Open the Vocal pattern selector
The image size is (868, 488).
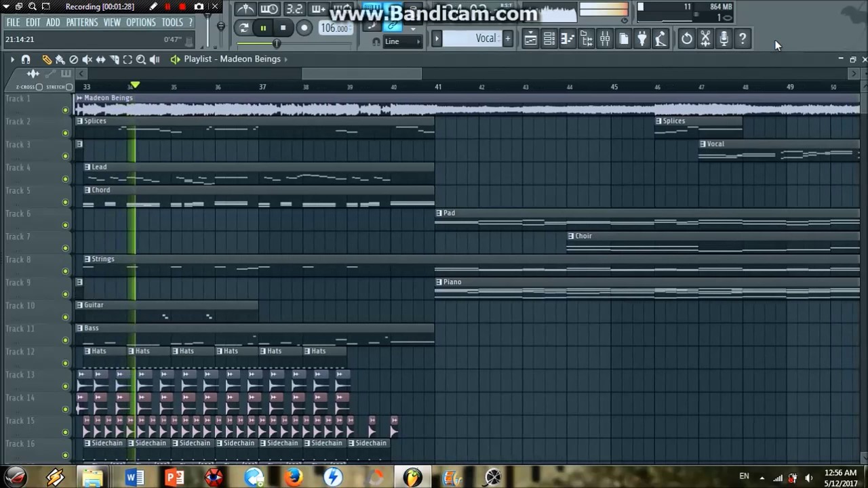click(473, 39)
